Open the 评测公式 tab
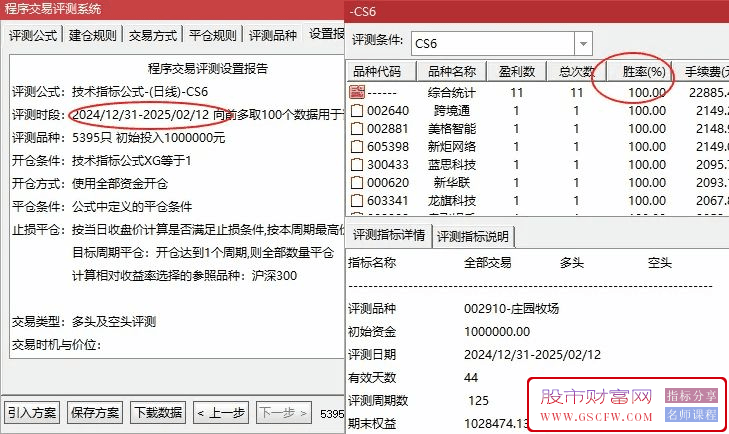 pyautogui.click(x=33, y=35)
